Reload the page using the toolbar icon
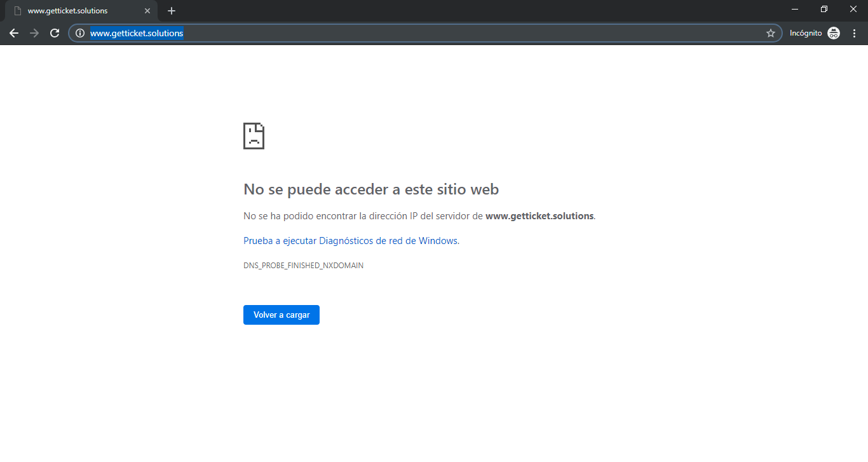868x462 pixels. (55, 33)
